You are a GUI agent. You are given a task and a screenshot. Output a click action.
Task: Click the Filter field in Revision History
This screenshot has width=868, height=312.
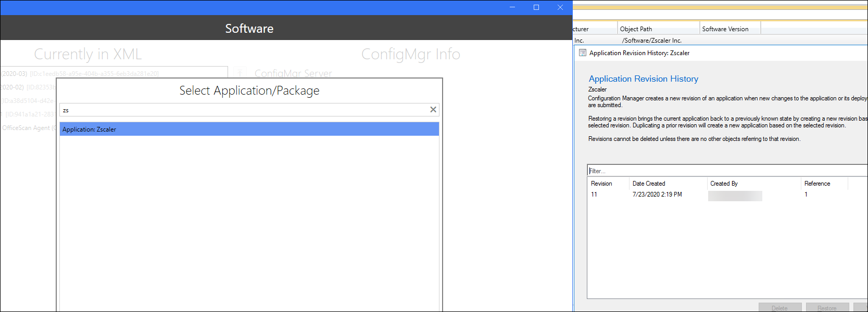click(x=727, y=171)
